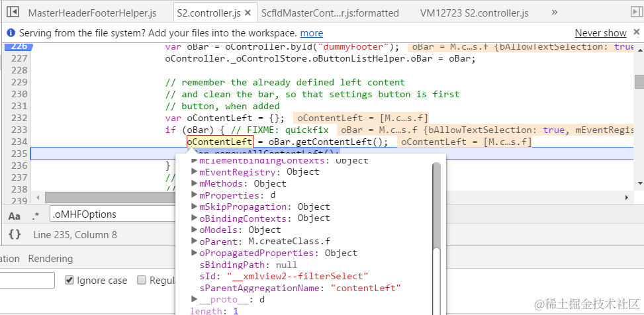Click the search field containing .oMHFOptions

tap(113, 214)
